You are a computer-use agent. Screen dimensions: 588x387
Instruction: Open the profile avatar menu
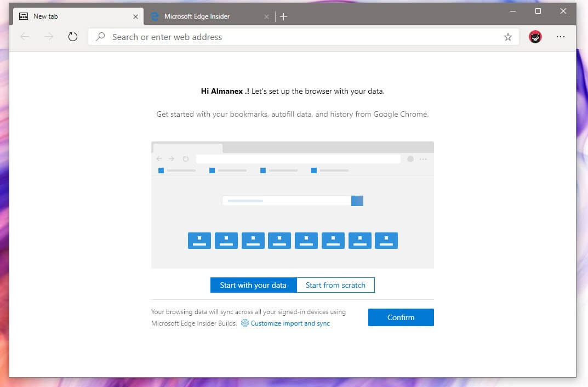[x=535, y=37]
